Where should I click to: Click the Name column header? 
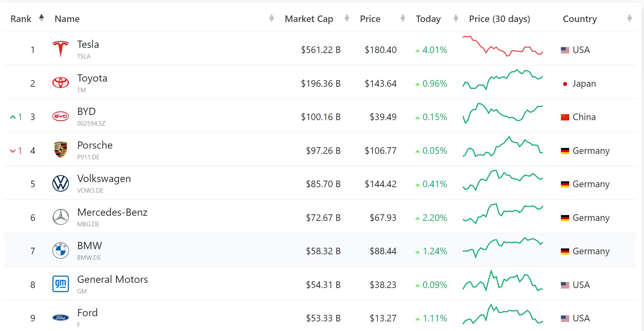click(x=67, y=19)
